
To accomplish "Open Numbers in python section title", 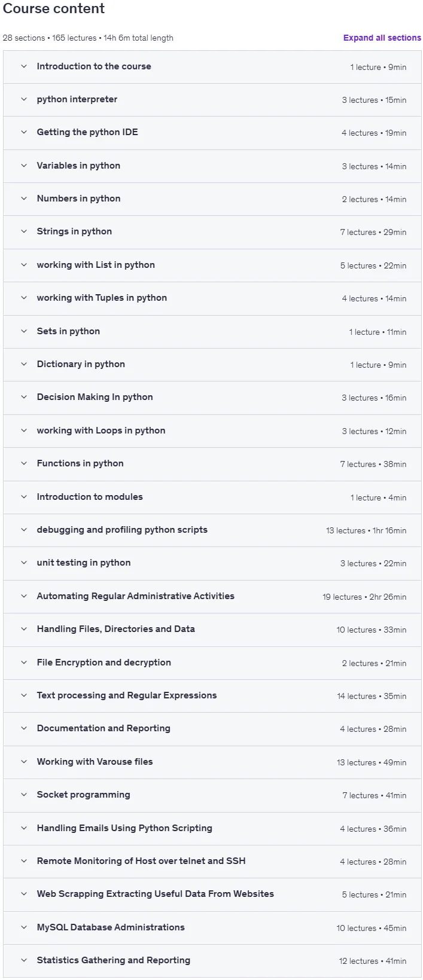I will pos(78,199).
